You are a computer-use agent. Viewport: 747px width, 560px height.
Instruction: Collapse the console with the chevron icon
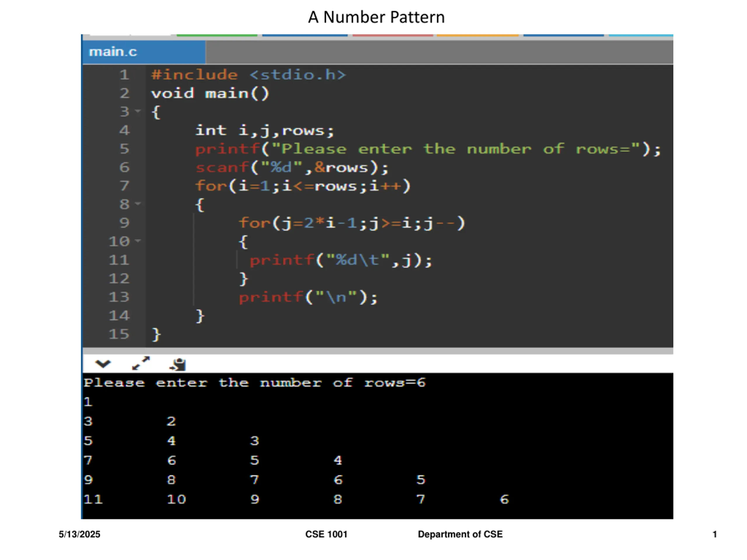103,364
